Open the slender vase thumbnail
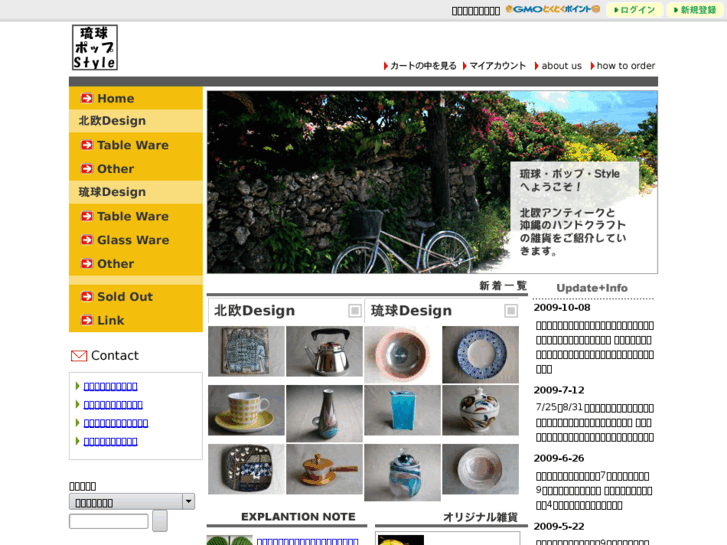Image resolution: width=727 pixels, height=545 pixels. point(325,413)
